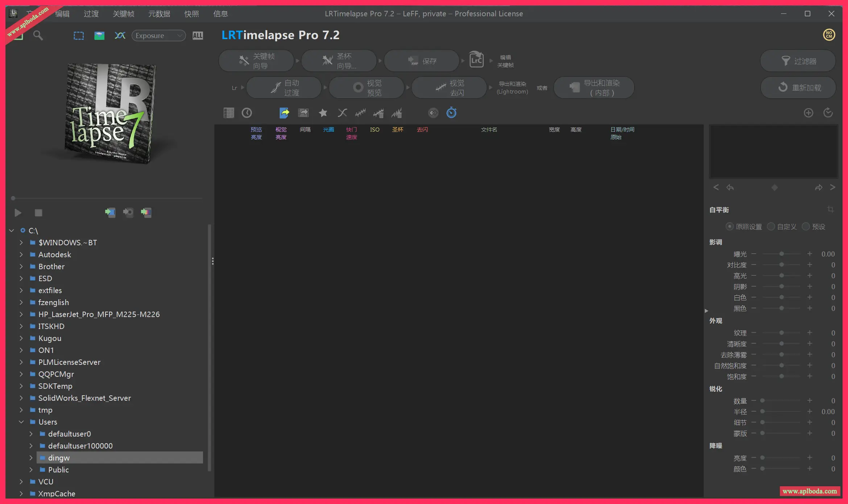Click the zigzag curve icon without trash can

coord(360,113)
